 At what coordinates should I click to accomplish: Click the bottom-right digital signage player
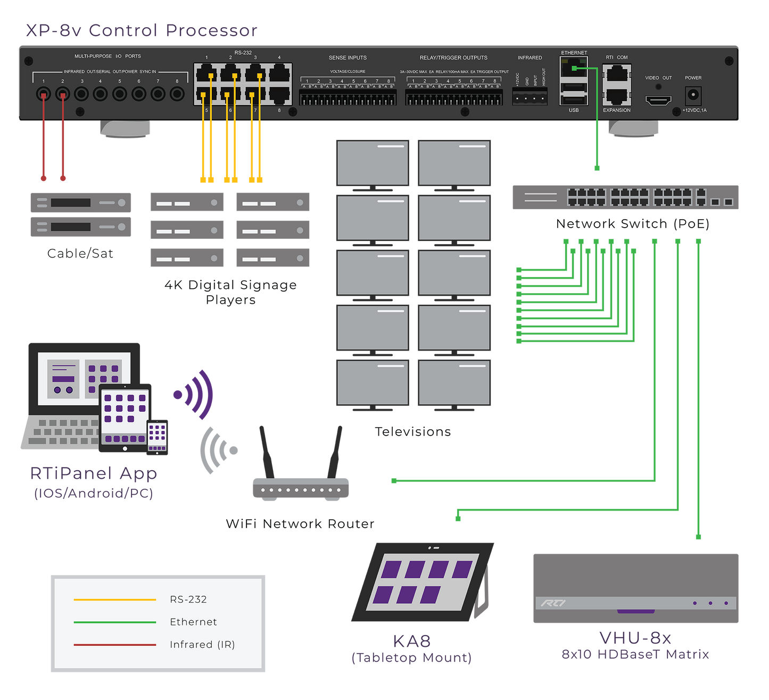[273, 258]
